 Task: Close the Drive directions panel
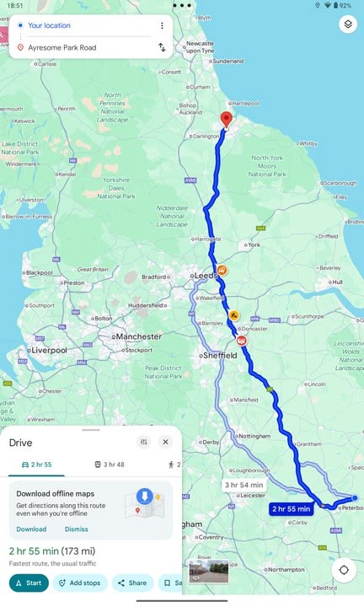pyautogui.click(x=165, y=442)
